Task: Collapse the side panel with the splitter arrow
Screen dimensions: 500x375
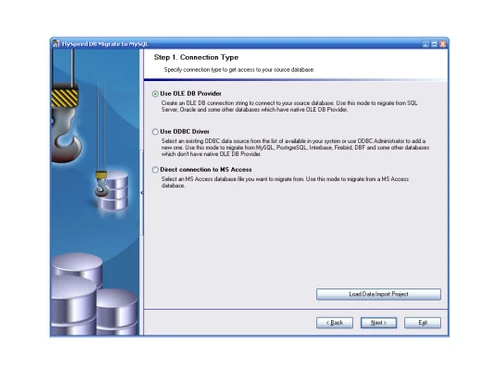Action: click(x=142, y=193)
